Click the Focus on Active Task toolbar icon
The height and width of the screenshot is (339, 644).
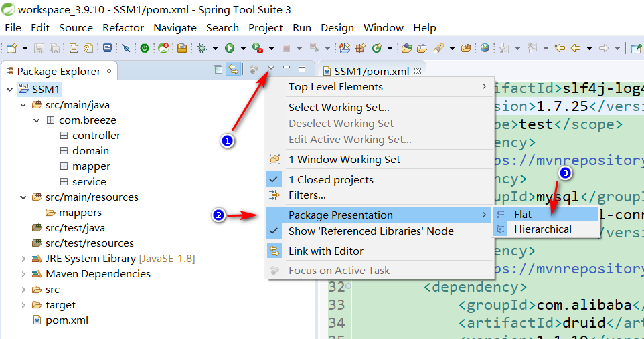(254, 69)
